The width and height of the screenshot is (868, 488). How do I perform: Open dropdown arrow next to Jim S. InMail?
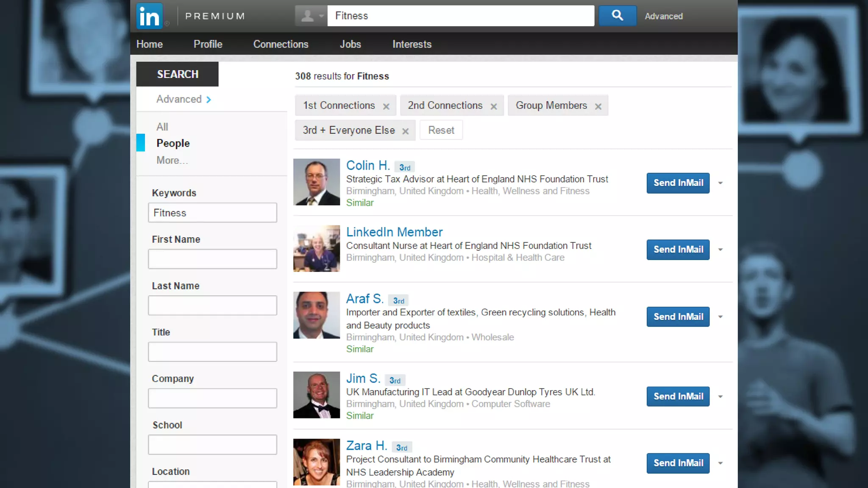point(721,396)
